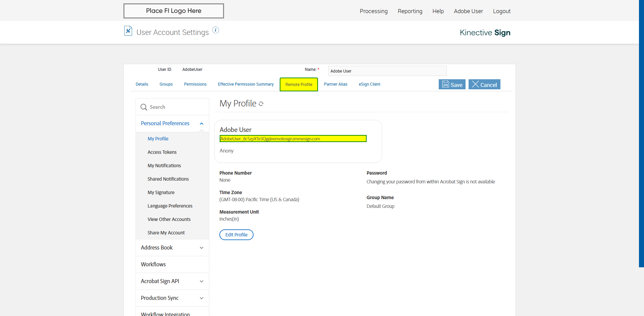
Task: Collapse the Personal Preferences section
Action: click(202, 124)
